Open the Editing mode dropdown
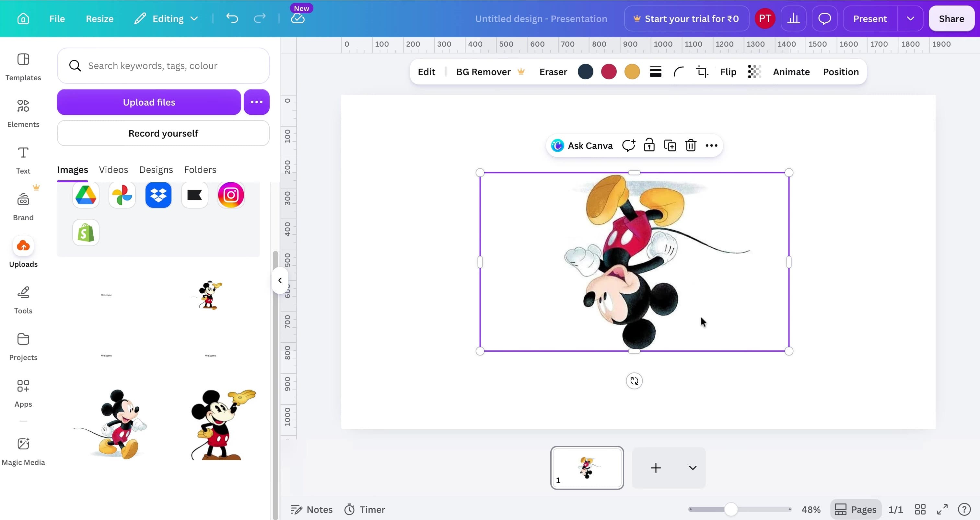The width and height of the screenshot is (980, 520). pos(166,19)
